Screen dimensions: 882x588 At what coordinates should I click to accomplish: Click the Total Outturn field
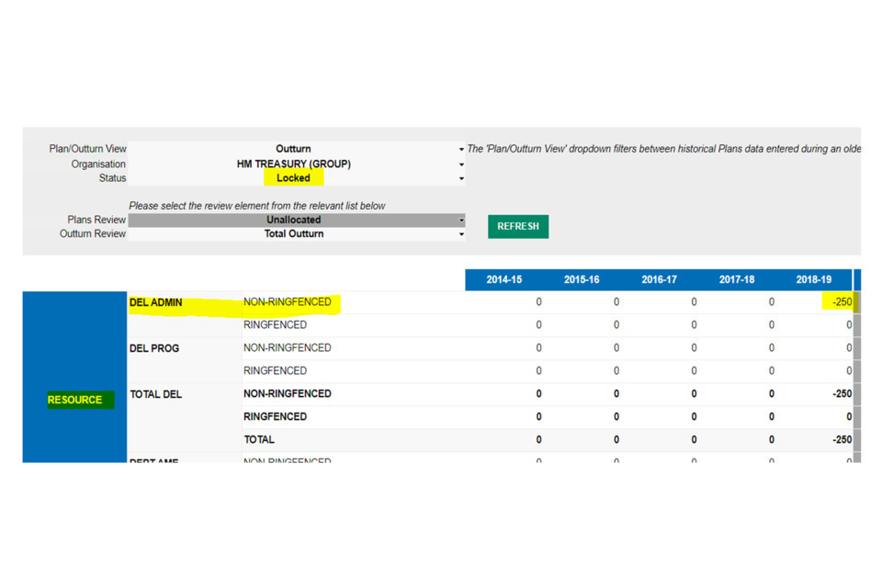293,234
